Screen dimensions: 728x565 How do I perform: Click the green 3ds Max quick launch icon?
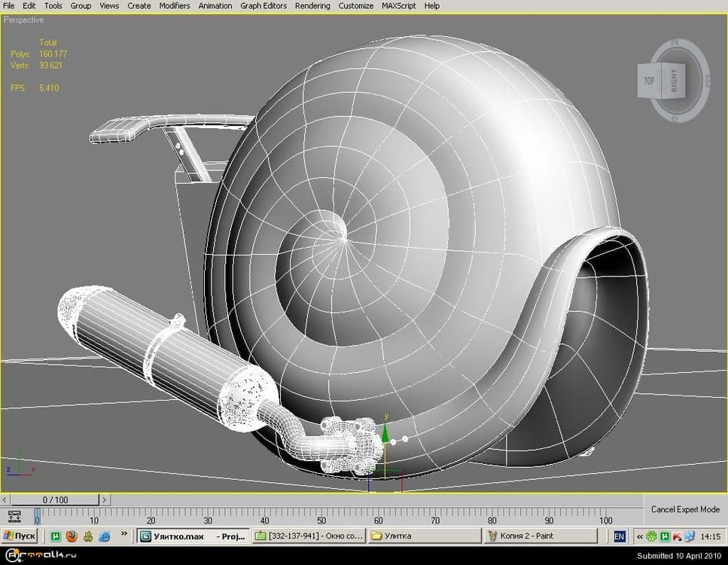click(56, 536)
